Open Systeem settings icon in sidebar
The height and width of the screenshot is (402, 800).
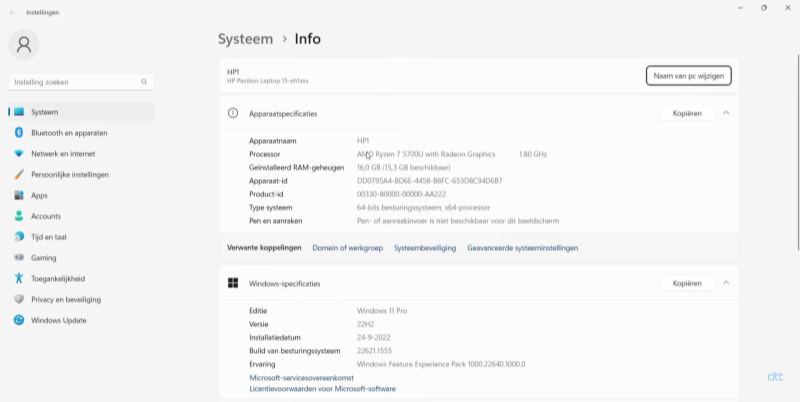click(19, 112)
